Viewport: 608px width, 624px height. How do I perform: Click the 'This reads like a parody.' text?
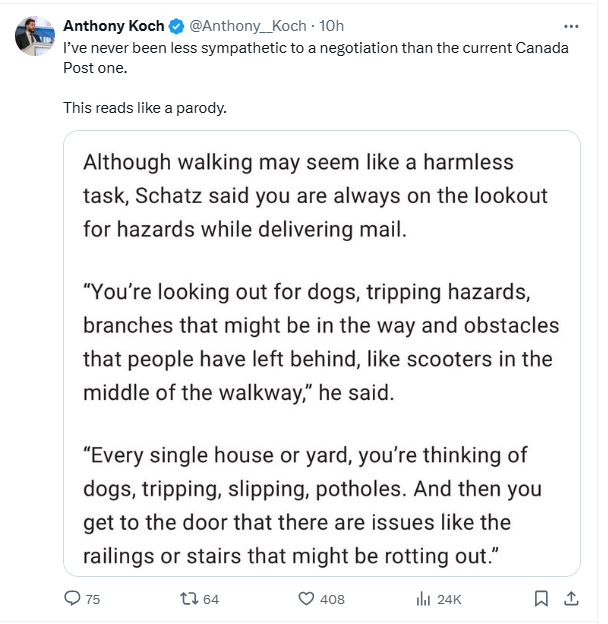coord(145,108)
